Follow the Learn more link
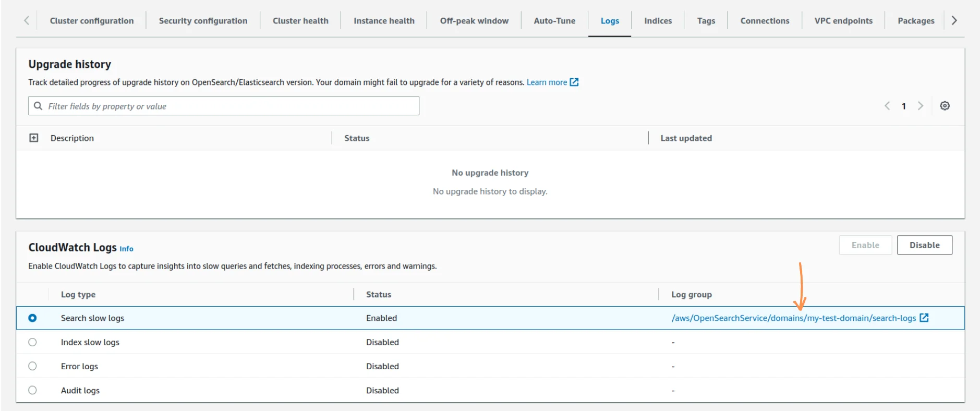Image resolution: width=980 pixels, height=411 pixels. coord(546,82)
